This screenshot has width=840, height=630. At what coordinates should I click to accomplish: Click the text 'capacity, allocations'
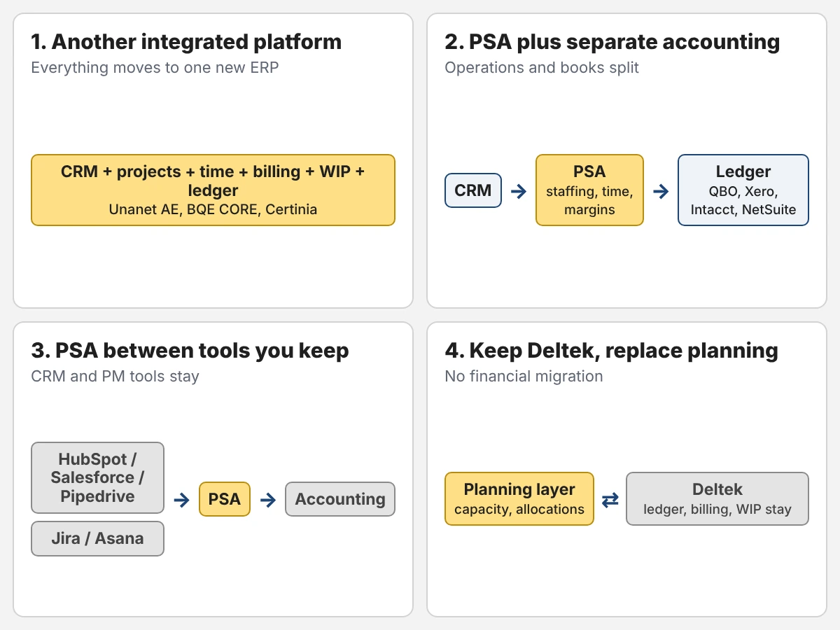pyautogui.click(x=519, y=510)
